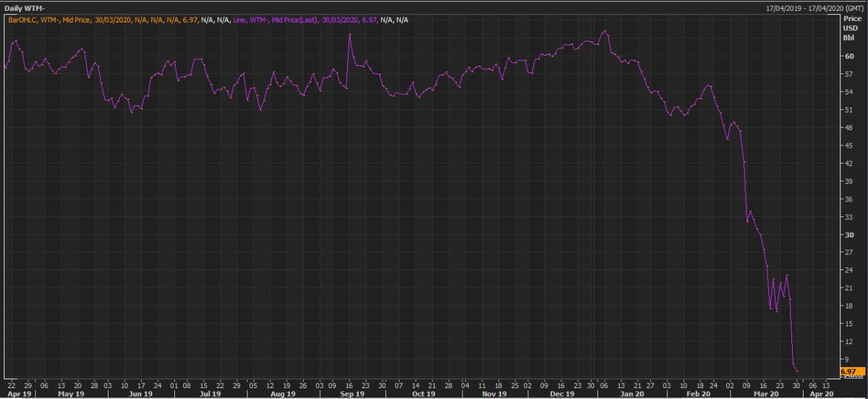Click the 57 price axis label

tap(848, 74)
